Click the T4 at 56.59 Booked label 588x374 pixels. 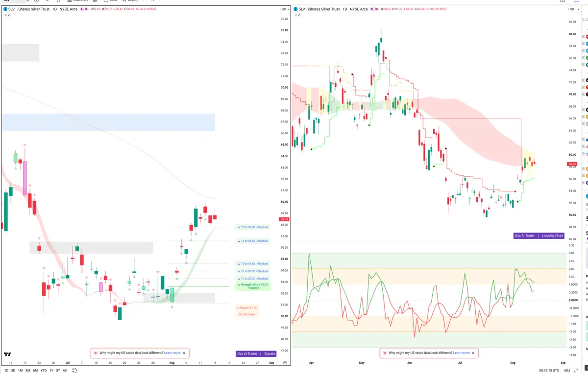point(253,241)
